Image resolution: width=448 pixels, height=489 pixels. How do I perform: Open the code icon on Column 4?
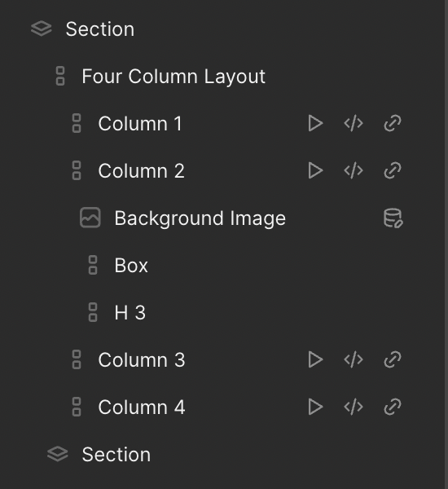(x=354, y=407)
